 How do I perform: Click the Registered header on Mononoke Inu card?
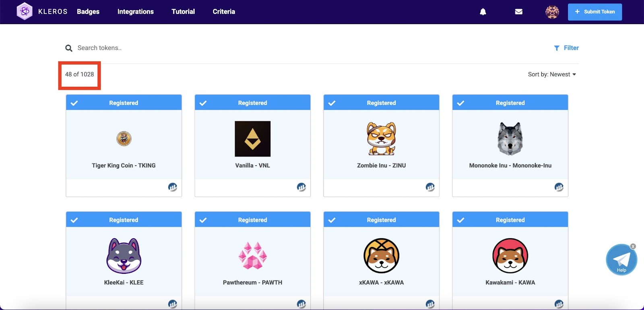pos(510,103)
